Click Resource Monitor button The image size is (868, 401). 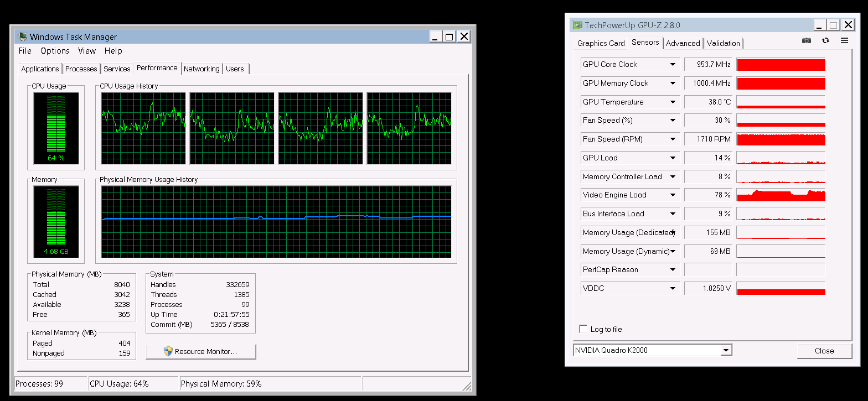pyautogui.click(x=201, y=351)
